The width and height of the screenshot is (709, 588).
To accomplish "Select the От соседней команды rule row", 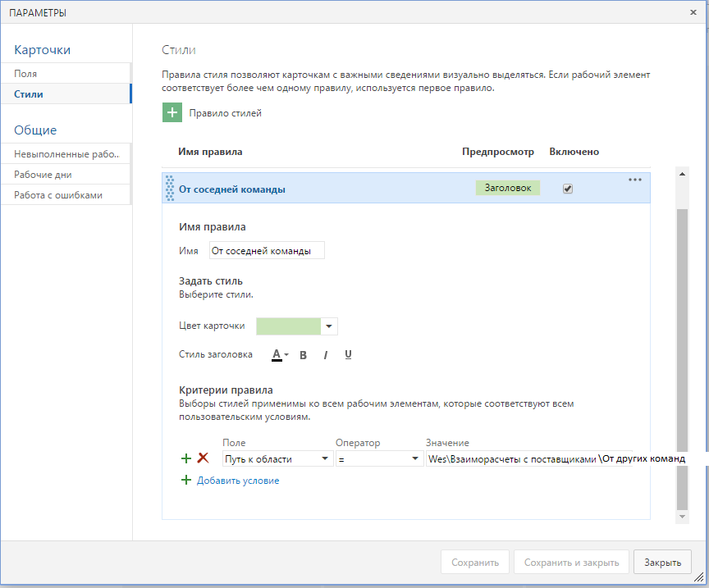I will pyautogui.click(x=406, y=188).
